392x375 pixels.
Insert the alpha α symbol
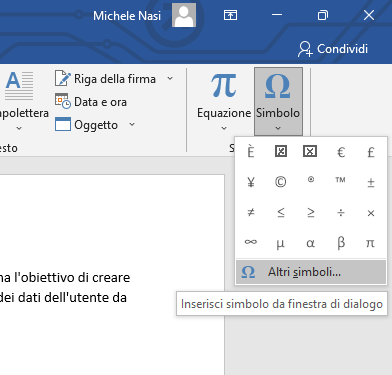click(311, 242)
